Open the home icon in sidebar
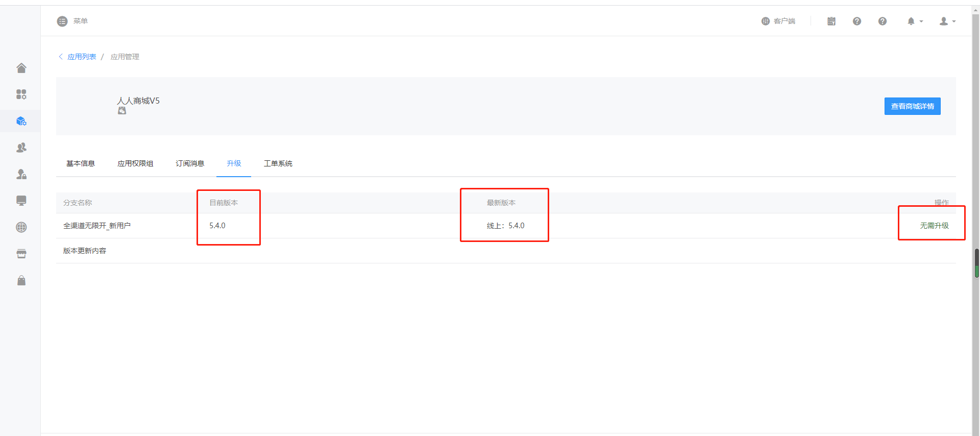 click(x=21, y=68)
